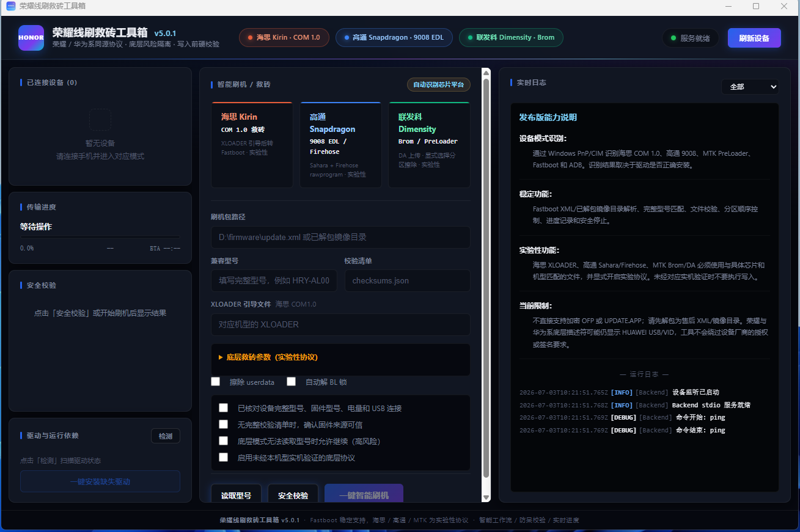The width and height of the screenshot is (800, 532).
Task: Click the 安全校验 button
Action: tap(293, 494)
